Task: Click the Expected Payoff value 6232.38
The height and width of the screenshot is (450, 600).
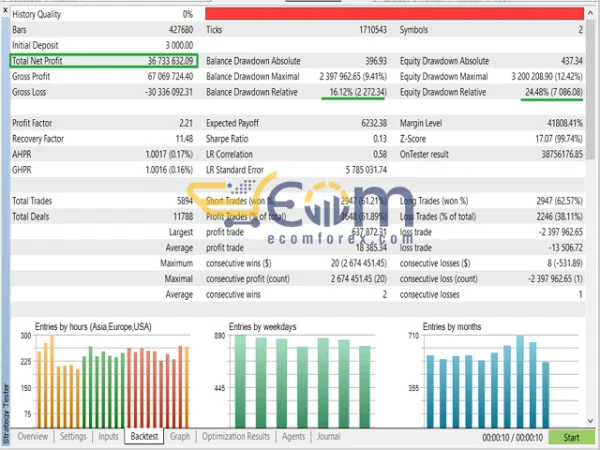Action: click(x=374, y=123)
